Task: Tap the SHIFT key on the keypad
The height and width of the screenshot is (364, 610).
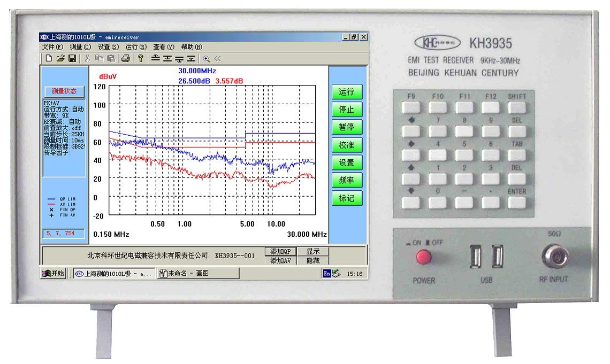Action: 517,107
